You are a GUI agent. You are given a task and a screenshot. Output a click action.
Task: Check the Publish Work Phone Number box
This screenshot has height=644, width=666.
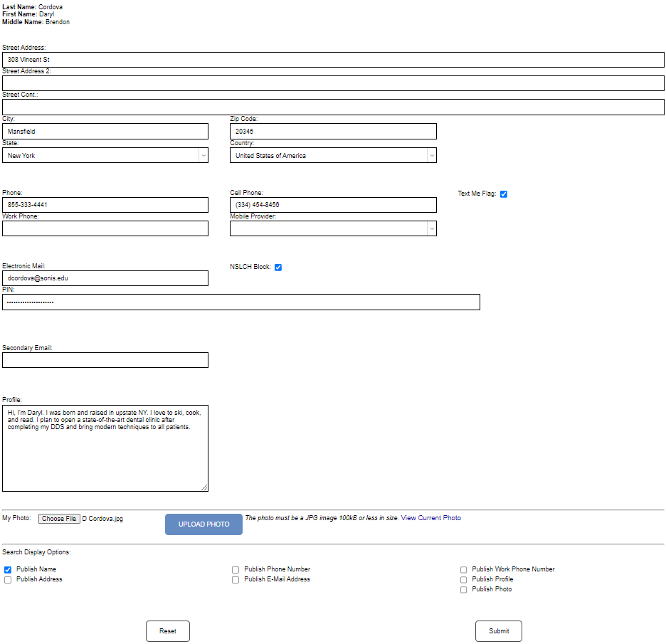463,569
